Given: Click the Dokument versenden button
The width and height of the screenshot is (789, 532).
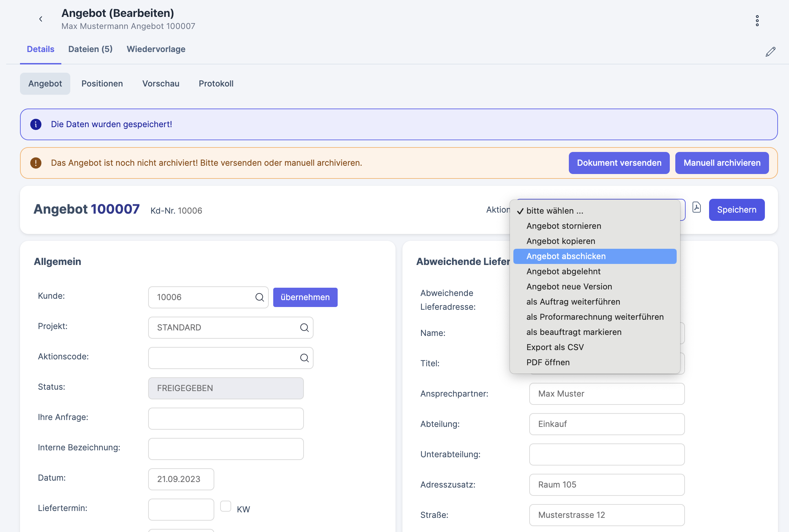Looking at the screenshot, I should [619, 163].
